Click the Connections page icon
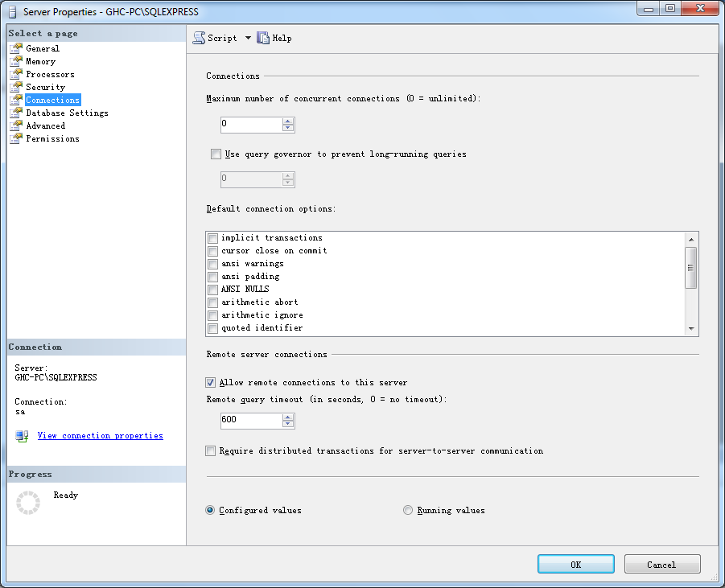 pos(16,100)
